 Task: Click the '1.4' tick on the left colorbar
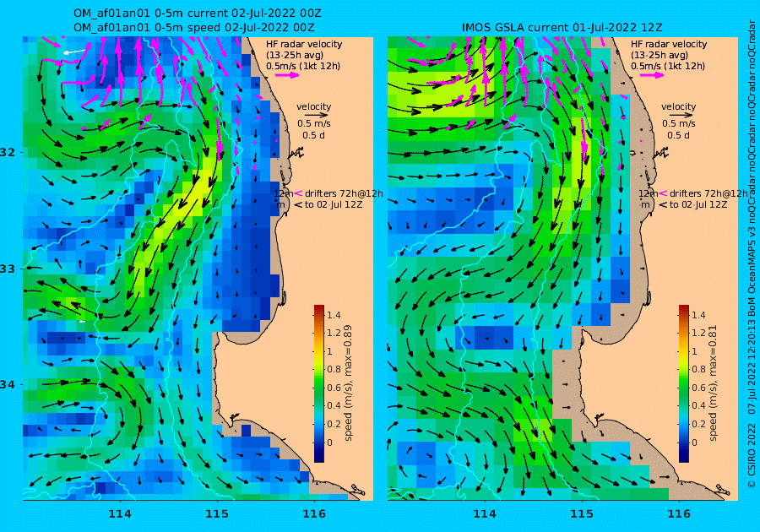[334, 315]
